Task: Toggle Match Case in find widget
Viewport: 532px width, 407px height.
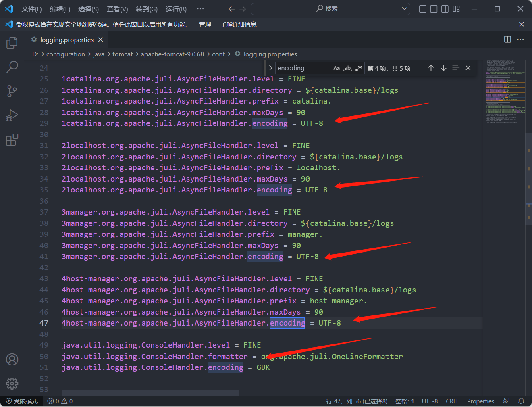Action: pos(337,68)
